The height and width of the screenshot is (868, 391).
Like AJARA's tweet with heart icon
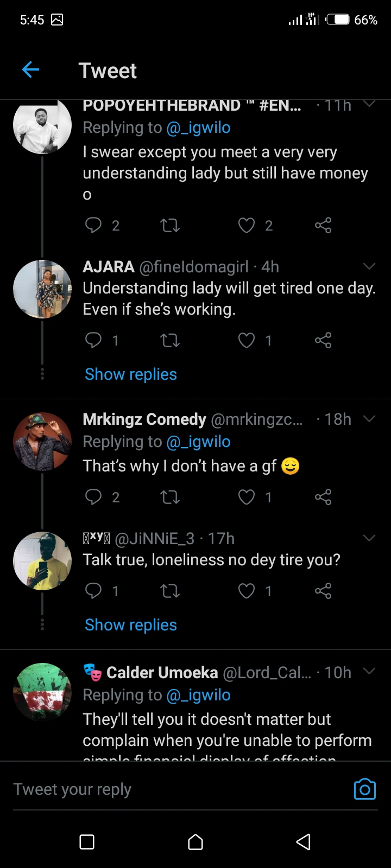coord(247,340)
